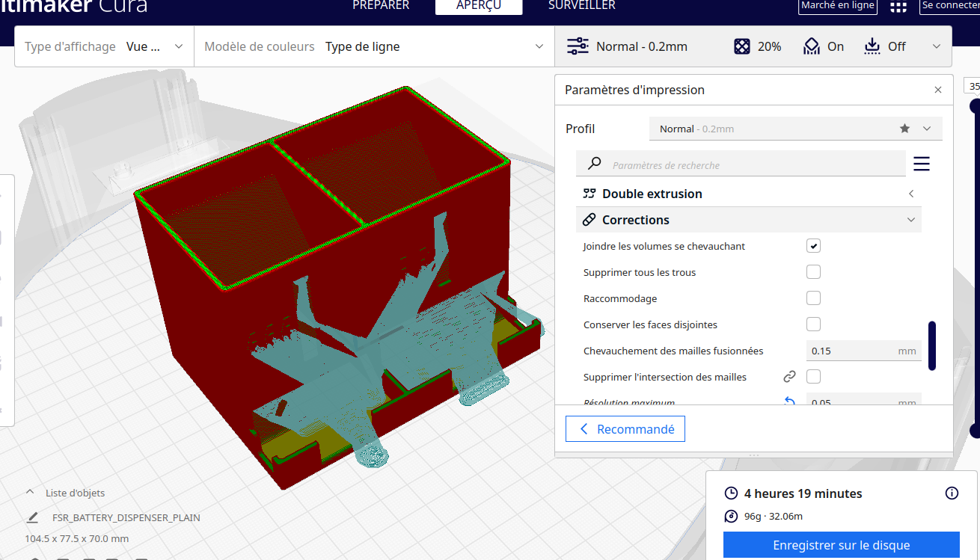
Task: Click the Double extrusion category icon
Action: coord(589,194)
